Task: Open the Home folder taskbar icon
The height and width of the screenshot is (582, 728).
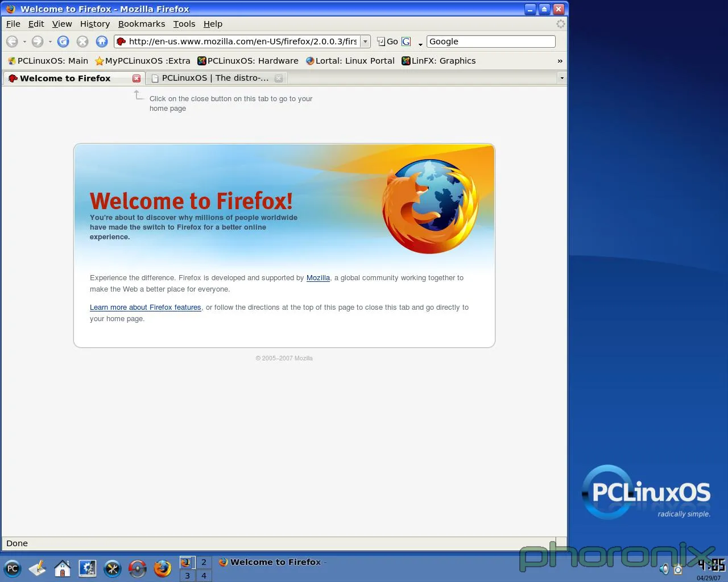Action: [62, 568]
